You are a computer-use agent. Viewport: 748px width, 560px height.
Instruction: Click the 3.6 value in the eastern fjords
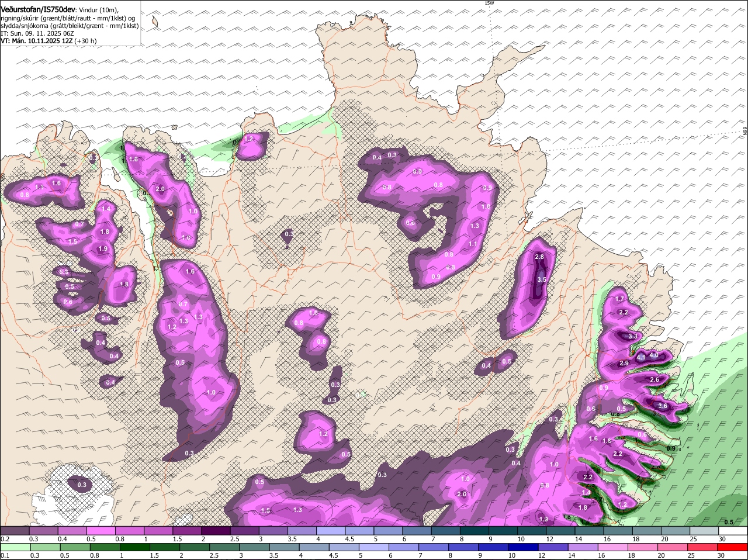663,406
